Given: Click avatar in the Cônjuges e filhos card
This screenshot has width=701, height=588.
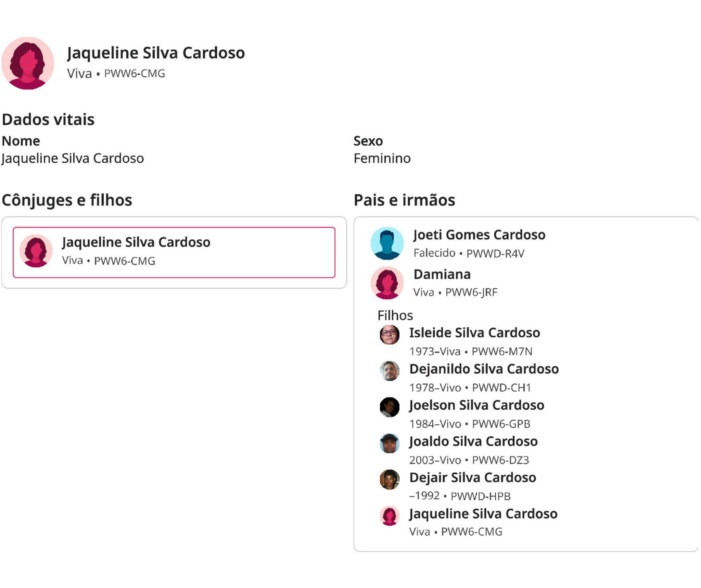Looking at the screenshot, I should 36,251.
